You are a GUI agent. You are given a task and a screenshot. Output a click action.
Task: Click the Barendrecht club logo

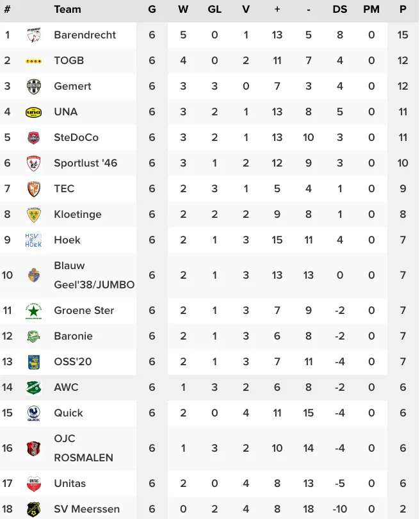(x=33, y=35)
